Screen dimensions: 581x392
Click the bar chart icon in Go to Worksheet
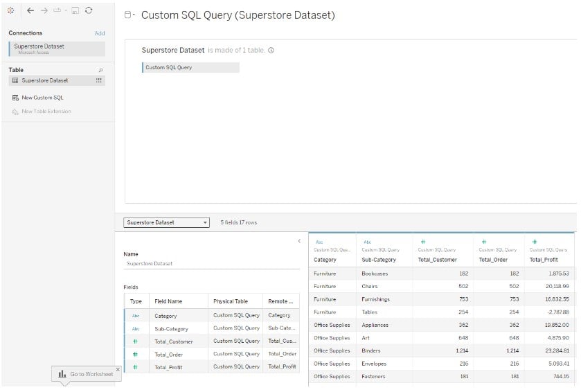click(62, 374)
